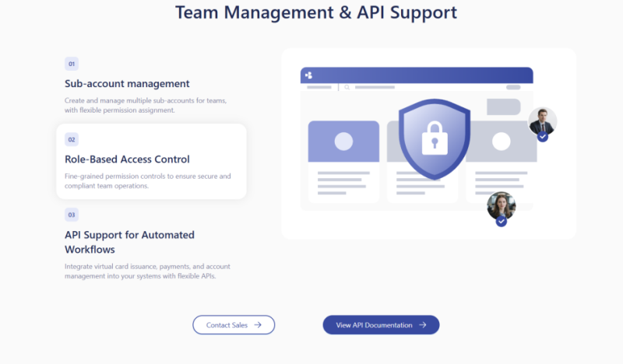
Task: Click the arrow on Contact Sales button
Action: point(258,325)
